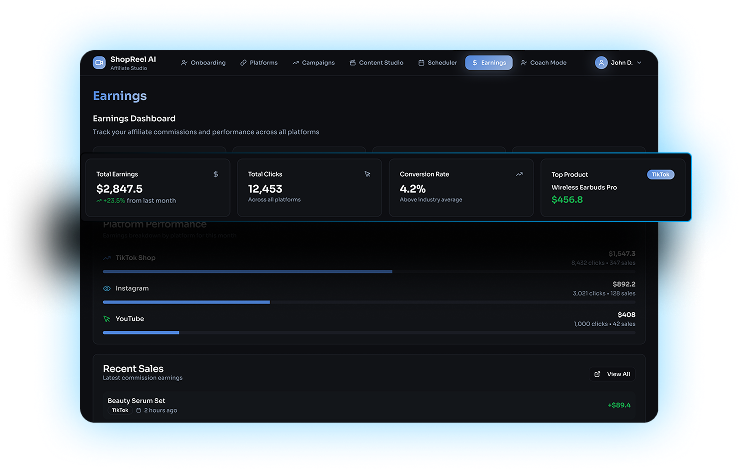Viewport: 742px width, 473px height.
Task: Go to the Campaigns tab
Action: [x=313, y=62]
